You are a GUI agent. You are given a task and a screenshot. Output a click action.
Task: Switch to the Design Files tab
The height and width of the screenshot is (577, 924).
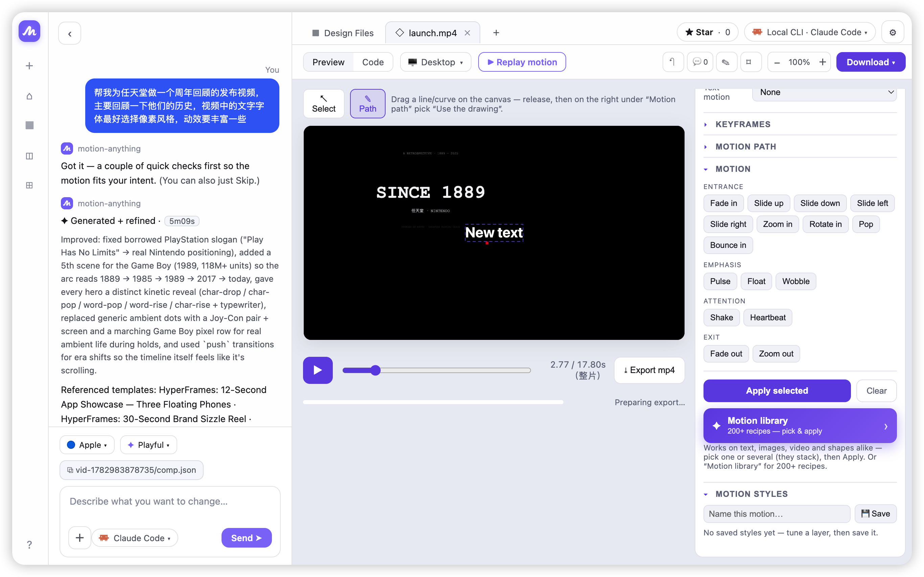(343, 33)
